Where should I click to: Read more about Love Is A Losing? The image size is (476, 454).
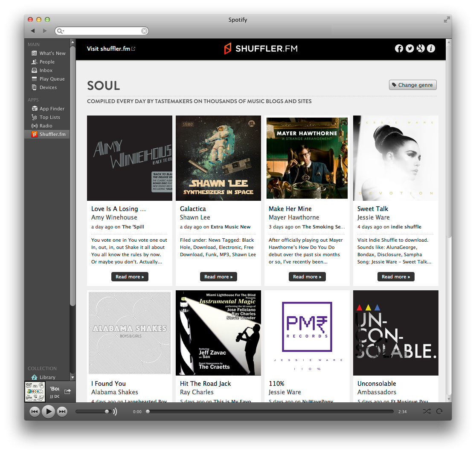[130, 277]
